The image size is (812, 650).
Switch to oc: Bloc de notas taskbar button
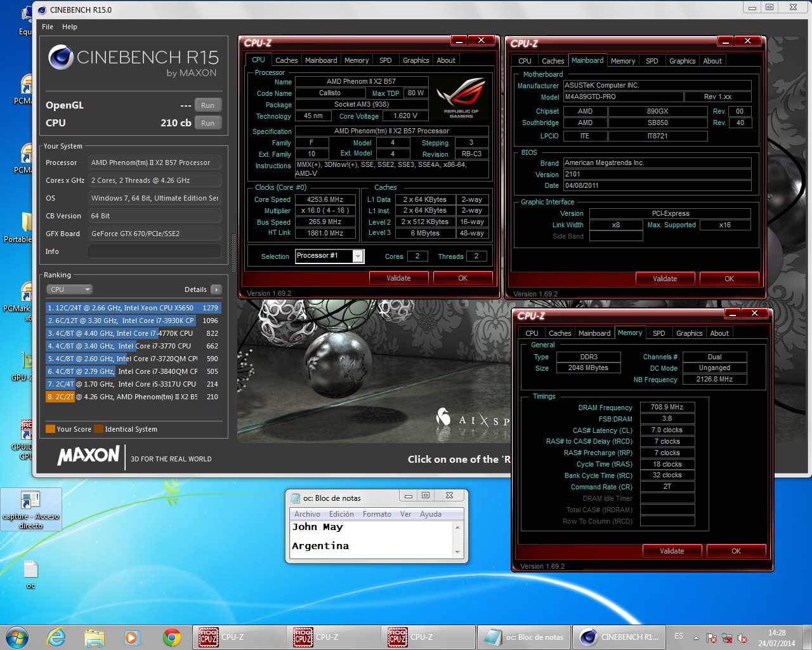click(523, 637)
